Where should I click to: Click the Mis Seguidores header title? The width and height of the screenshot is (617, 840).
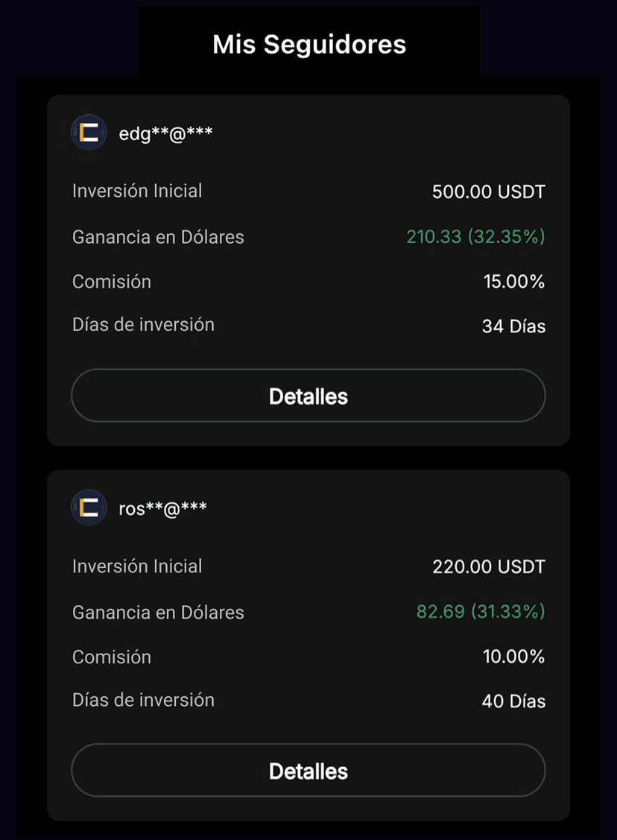(308, 44)
